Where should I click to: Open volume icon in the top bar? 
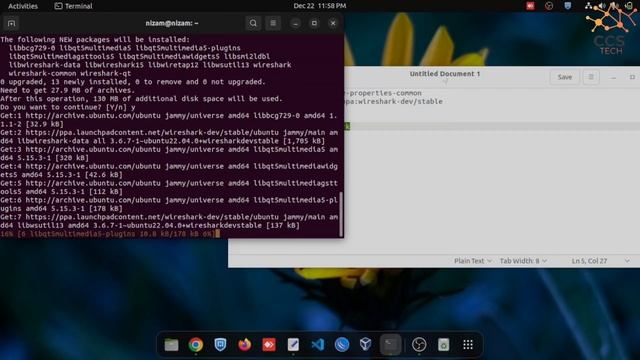click(x=602, y=6)
